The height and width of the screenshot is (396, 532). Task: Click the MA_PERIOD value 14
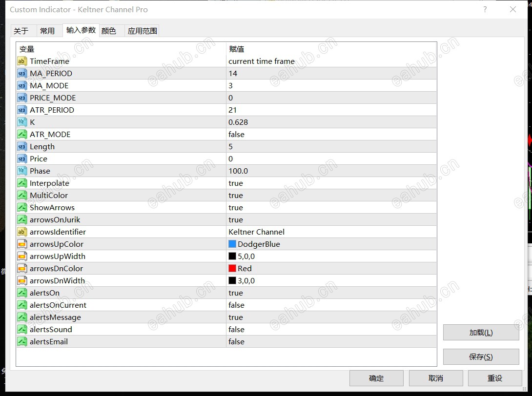coord(233,73)
